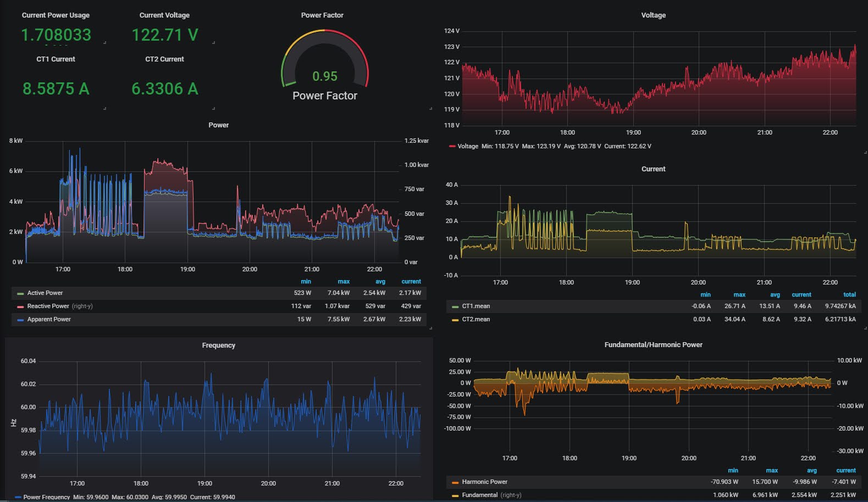The height and width of the screenshot is (502, 868).
Task: Click the resize handle of Current Voltage panel
Action: tap(213, 42)
